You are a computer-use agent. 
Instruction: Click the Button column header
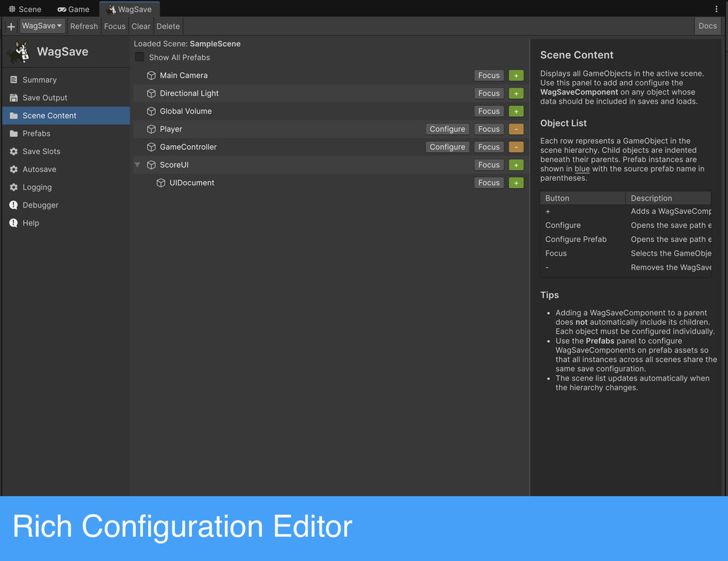pos(583,198)
